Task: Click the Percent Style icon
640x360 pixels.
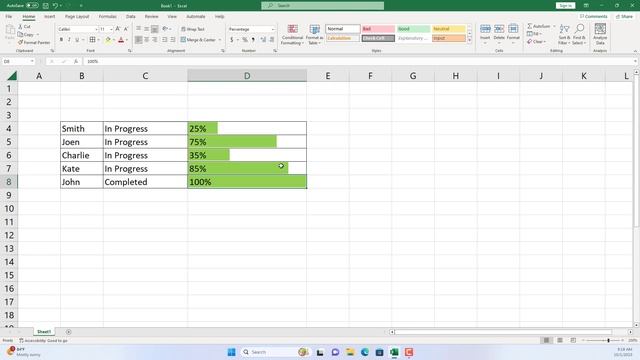Action: coord(245,40)
